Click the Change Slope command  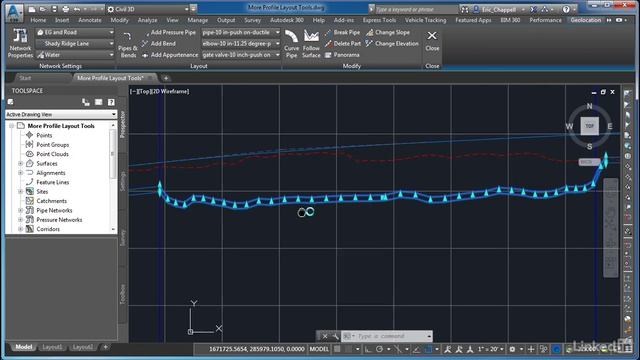pos(388,32)
